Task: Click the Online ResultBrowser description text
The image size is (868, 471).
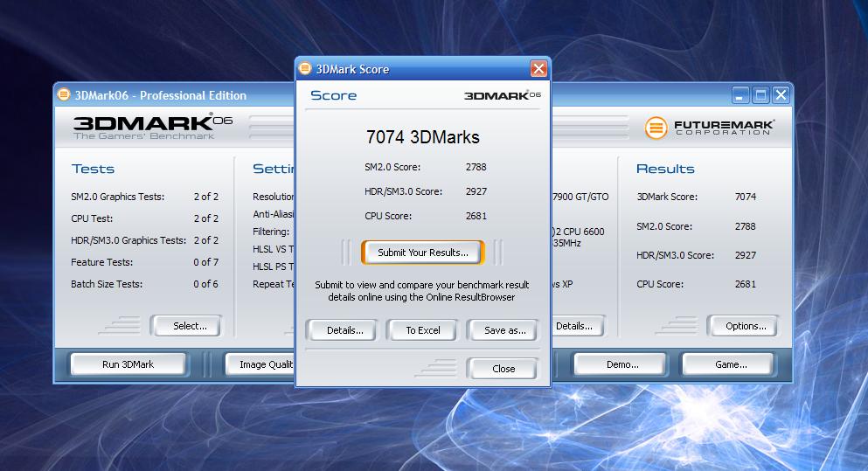Action: (x=422, y=291)
